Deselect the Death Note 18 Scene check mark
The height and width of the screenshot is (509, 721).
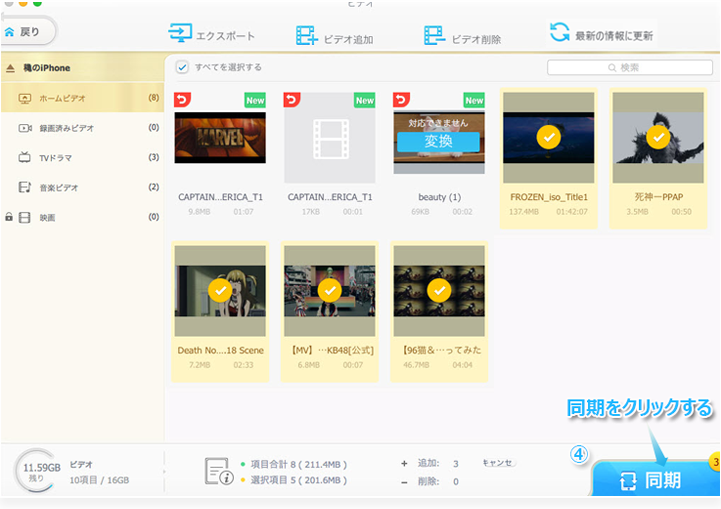pyautogui.click(x=220, y=290)
